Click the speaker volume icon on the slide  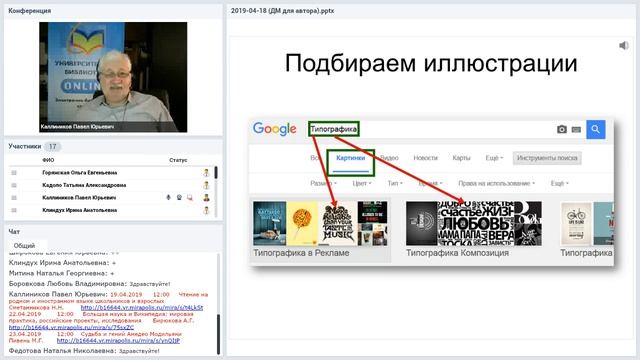624,45
